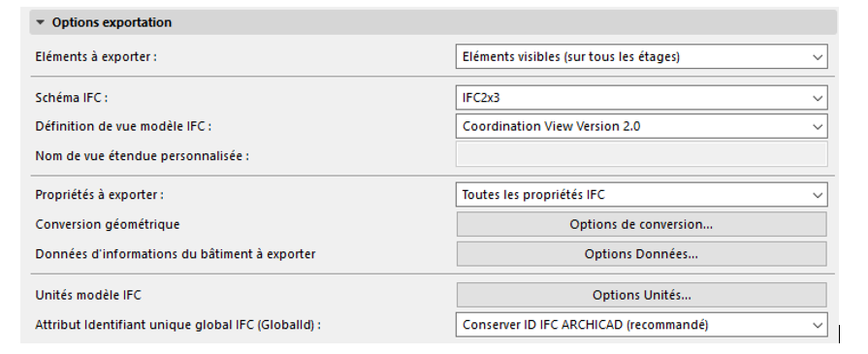
Task: Click the Options Unités button
Action: (x=642, y=295)
